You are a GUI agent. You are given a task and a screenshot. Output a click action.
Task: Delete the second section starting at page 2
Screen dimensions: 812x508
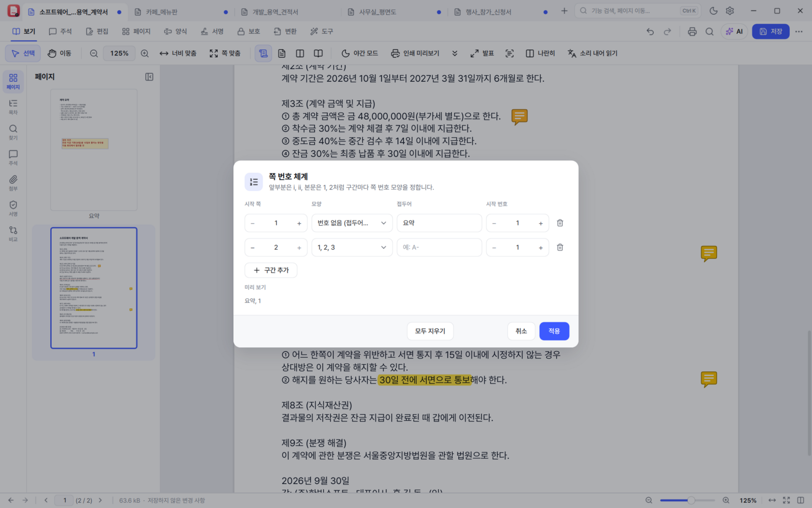point(560,247)
